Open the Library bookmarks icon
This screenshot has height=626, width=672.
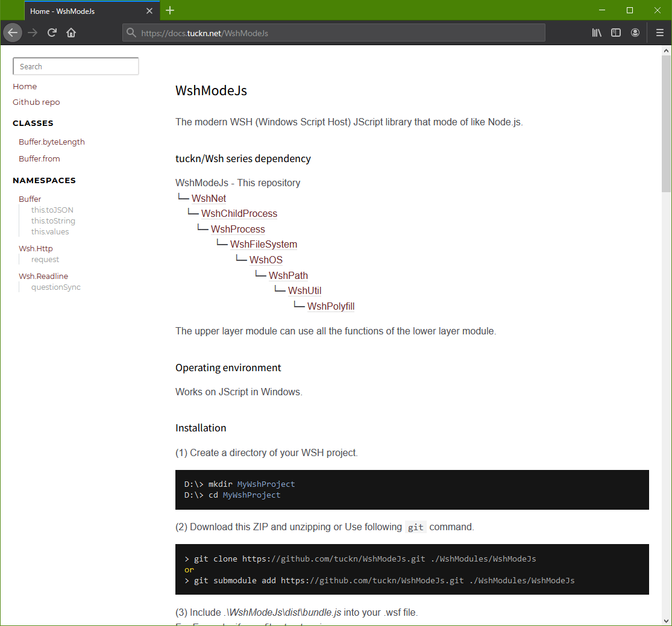point(597,33)
